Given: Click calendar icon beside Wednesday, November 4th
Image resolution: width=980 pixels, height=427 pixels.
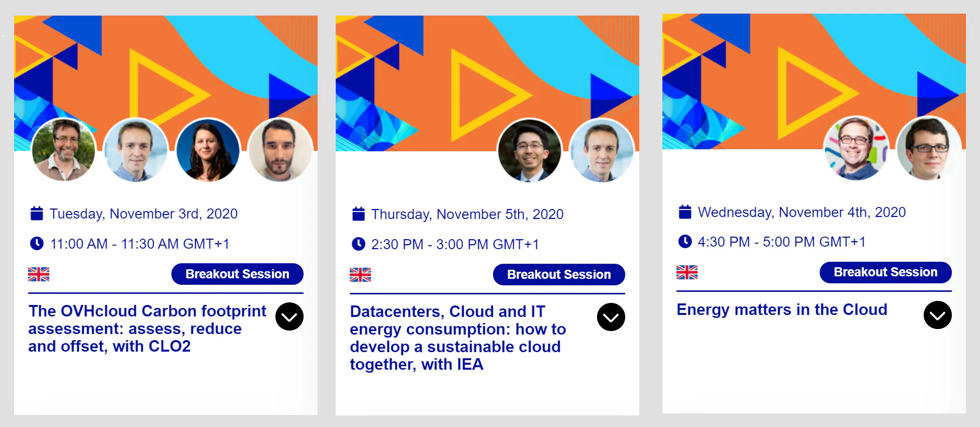Looking at the screenshot, I should click(685, 212).
